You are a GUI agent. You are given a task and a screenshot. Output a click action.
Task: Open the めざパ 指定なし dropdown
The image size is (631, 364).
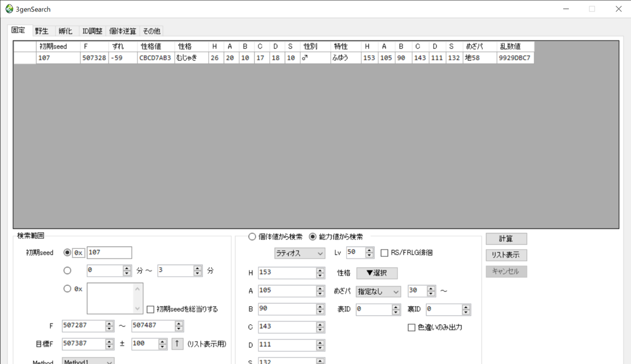coord(378,291)
